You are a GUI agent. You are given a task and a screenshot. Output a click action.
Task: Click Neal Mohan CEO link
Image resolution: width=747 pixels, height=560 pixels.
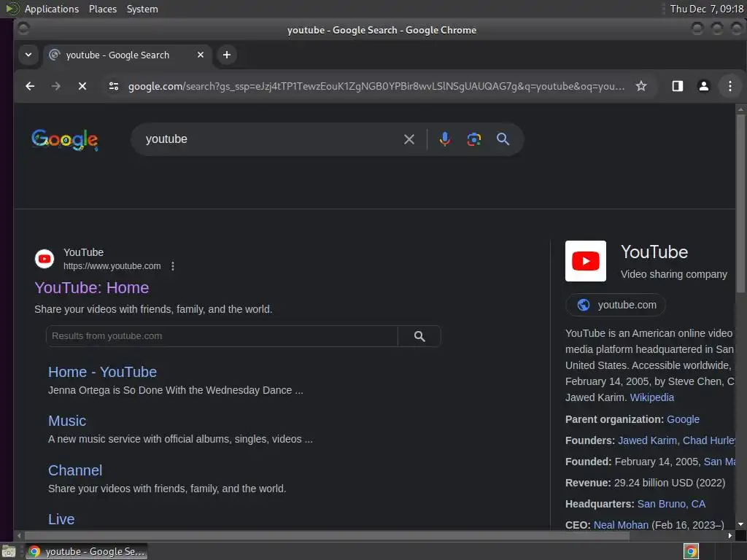621,525
